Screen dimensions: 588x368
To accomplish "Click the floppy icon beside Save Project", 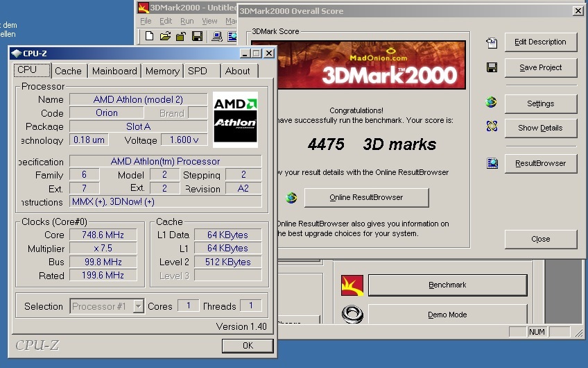I will (492, 67).
